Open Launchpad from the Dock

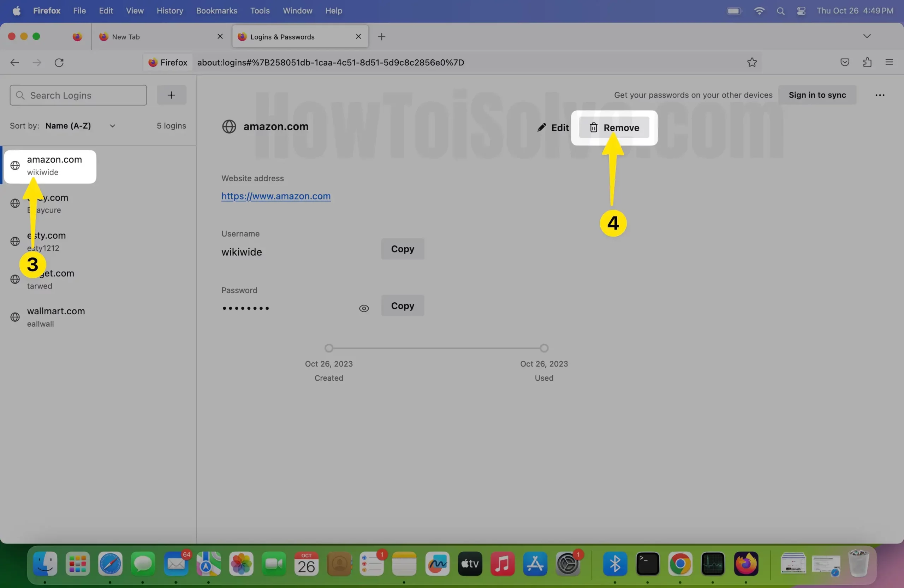[78, 564]
